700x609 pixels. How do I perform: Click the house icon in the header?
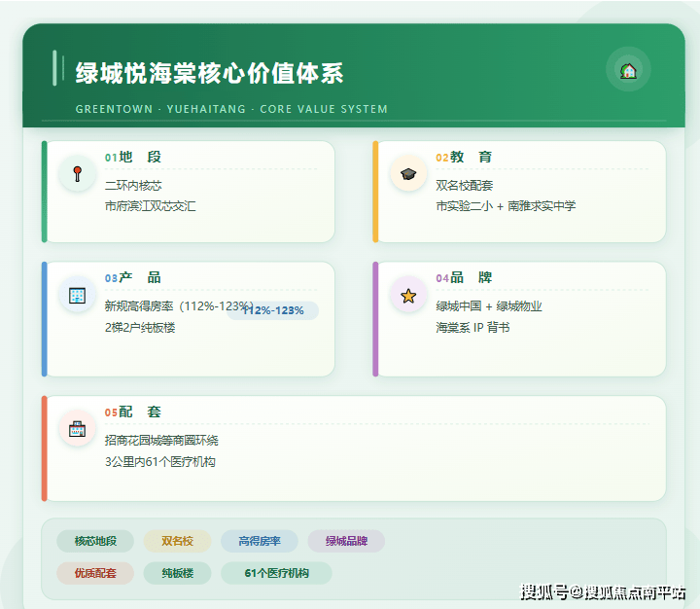628,70
